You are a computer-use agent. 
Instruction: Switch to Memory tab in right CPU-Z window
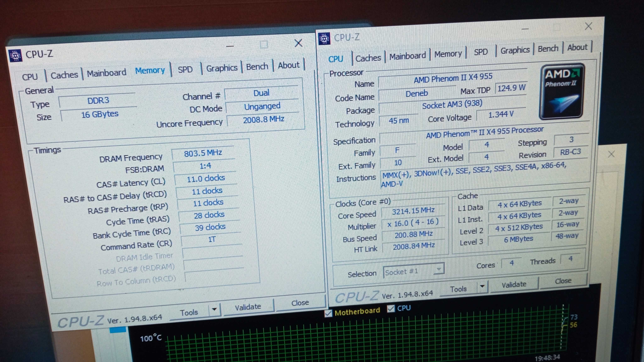click(448, 54)
